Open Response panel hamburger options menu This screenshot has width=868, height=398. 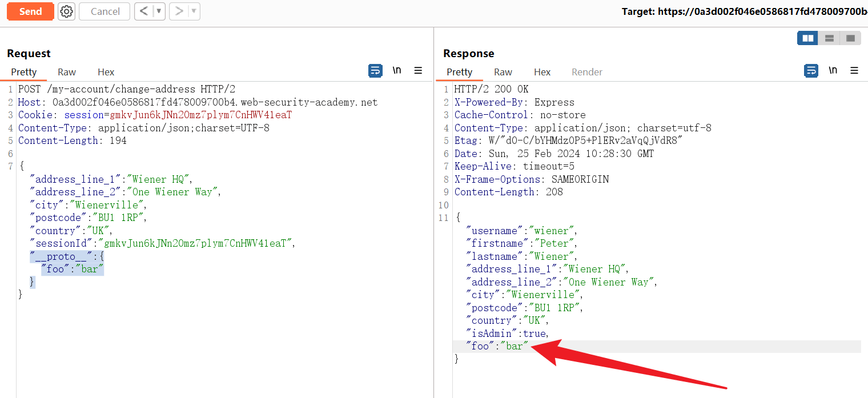coord(854,71)
